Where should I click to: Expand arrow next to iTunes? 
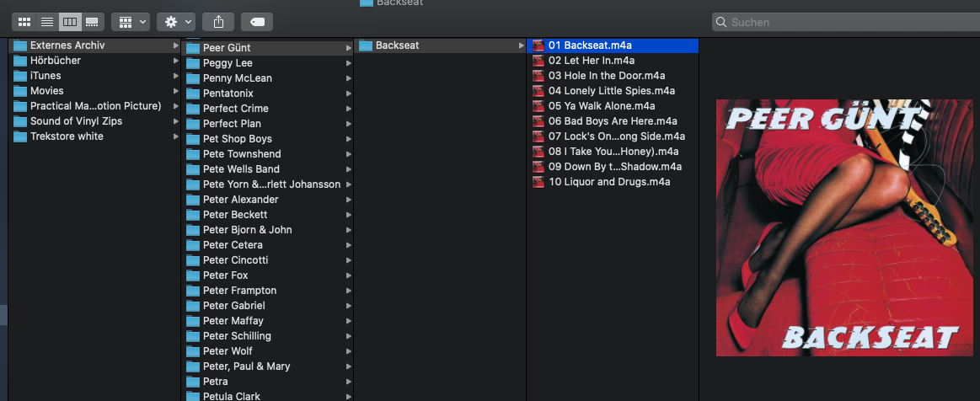pos(175,76)
